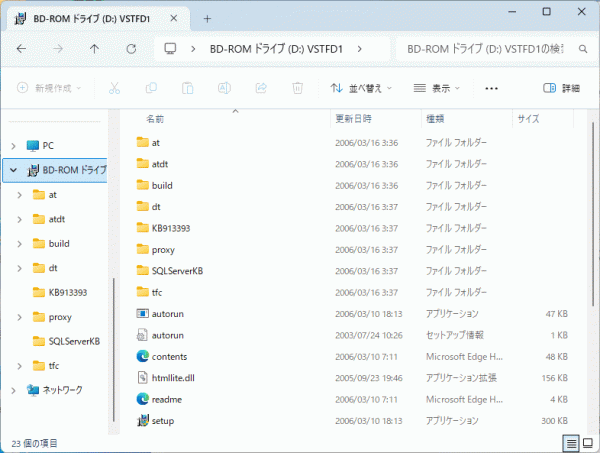Viewport: 600px width, 453px height.
Task: Toggle the details pane button
Action: [x=561, y=88]
